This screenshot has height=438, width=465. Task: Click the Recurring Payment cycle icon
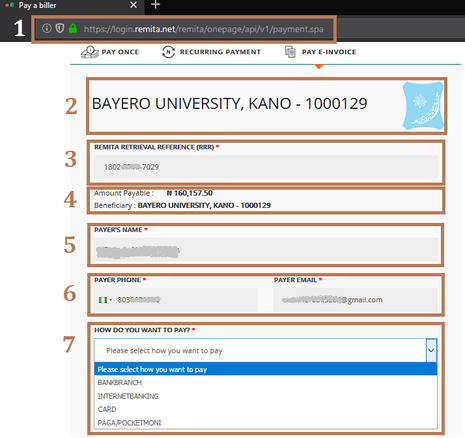tap(168, 52)
